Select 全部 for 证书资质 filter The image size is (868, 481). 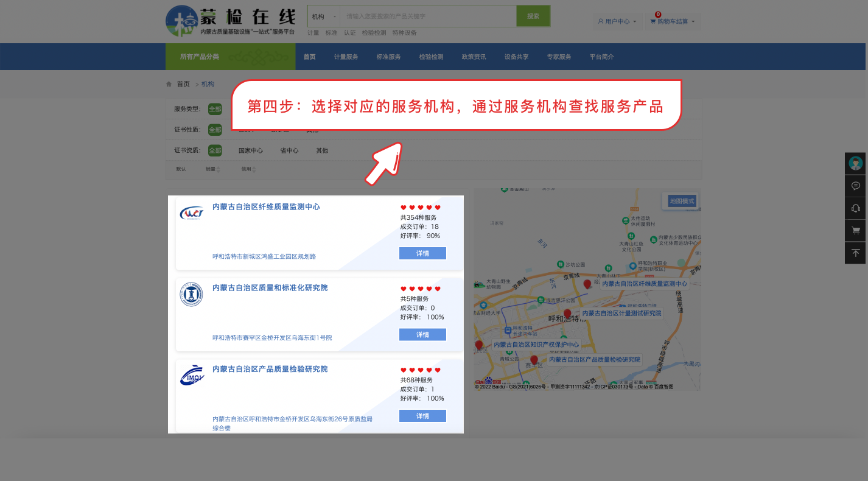215,150
